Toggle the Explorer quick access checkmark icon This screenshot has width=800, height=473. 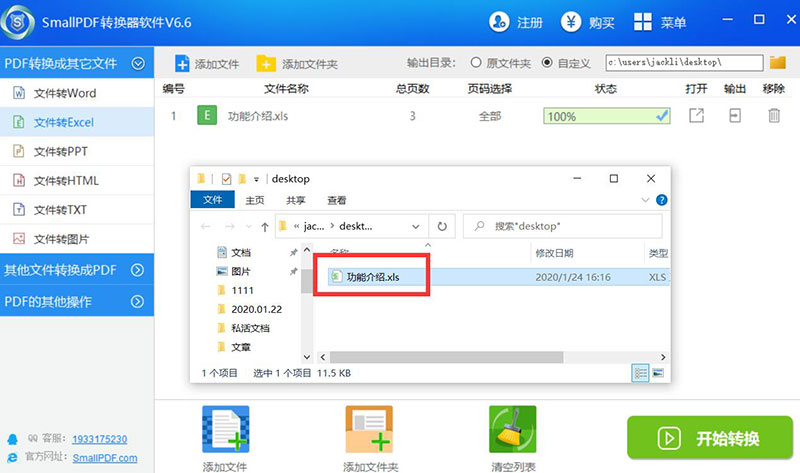click(226, 179)
